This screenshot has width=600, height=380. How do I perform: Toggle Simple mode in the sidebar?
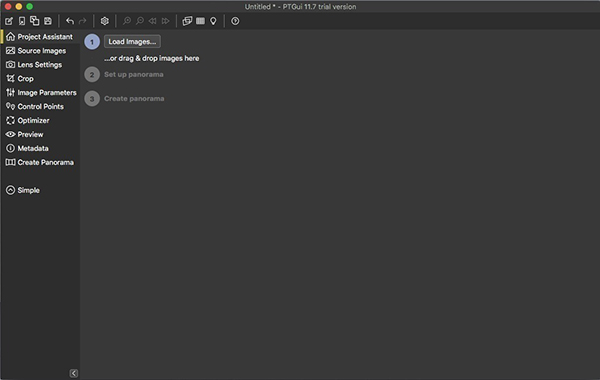click(23, 190)
